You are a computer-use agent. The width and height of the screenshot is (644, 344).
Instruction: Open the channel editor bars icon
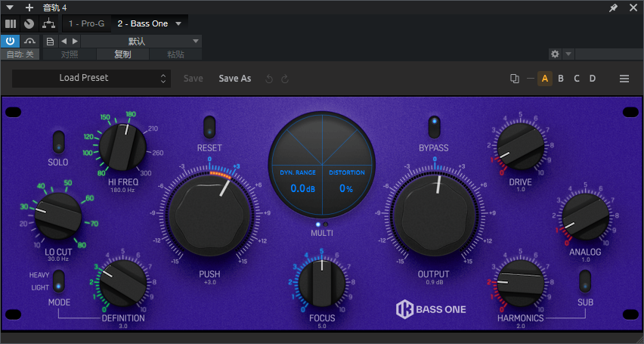(11, 24)
